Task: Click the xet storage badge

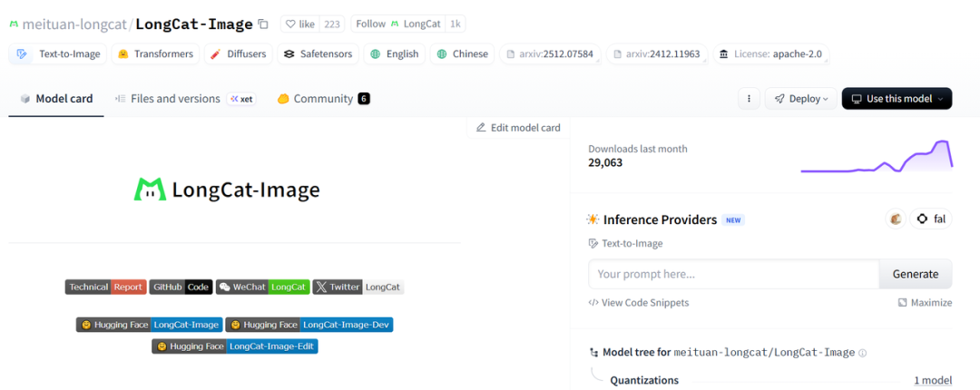Action: point(241,99)
